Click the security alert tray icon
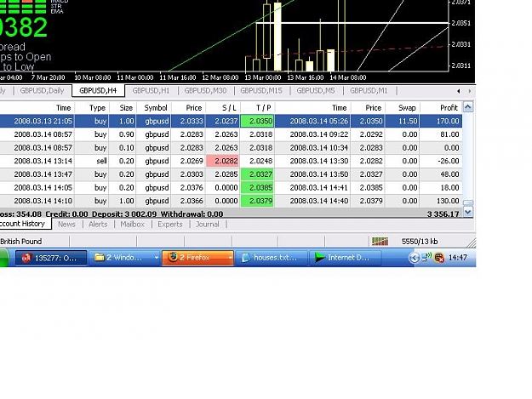Screen dimensions: 532x399 439,258
